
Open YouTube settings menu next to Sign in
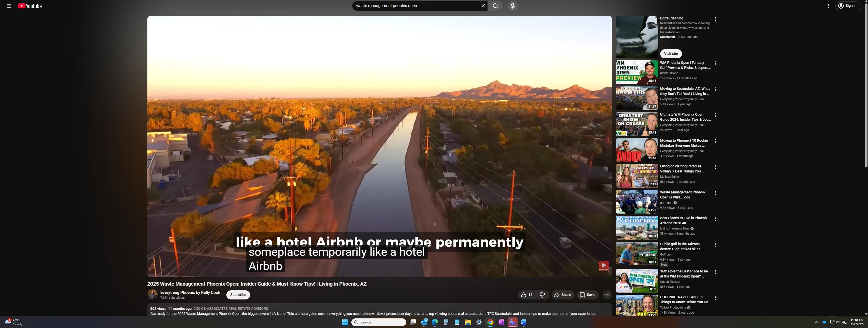pos(828,6)
